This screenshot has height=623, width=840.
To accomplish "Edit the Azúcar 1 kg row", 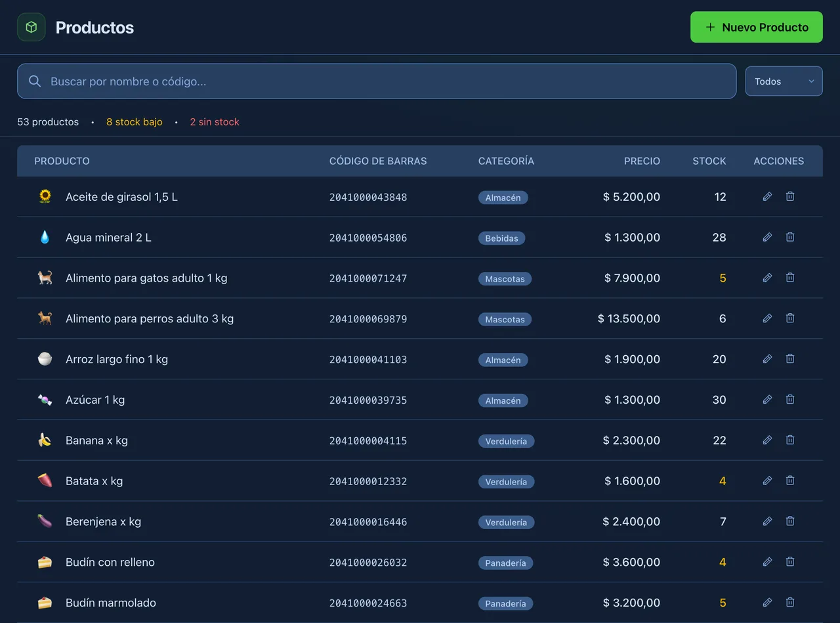I will pos(767,399).
